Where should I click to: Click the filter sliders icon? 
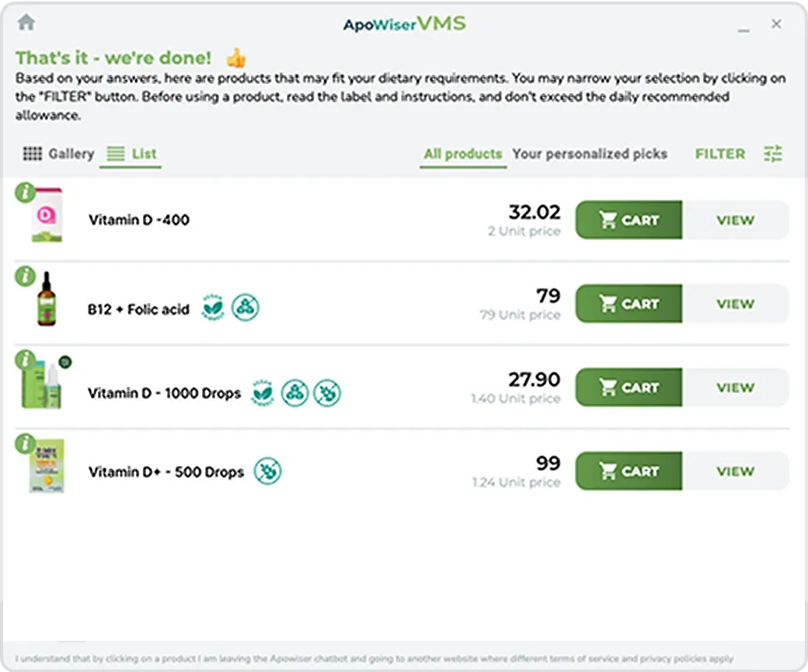tap(773, 154)
